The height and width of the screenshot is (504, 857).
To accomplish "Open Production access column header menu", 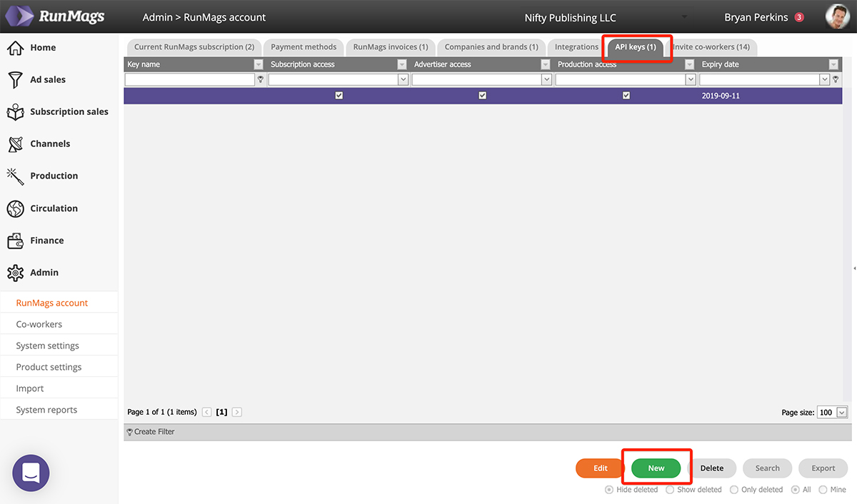I will point(689,64).
